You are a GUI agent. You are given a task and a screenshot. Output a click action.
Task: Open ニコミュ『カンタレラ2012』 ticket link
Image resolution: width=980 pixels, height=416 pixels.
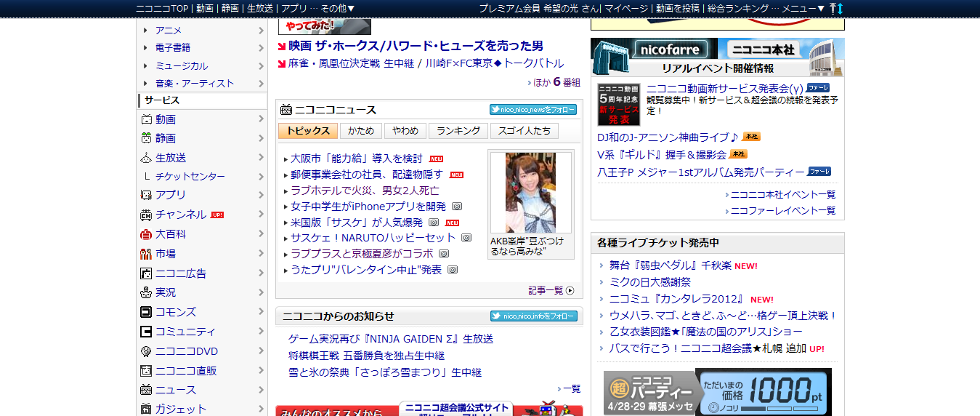point(677,299)
